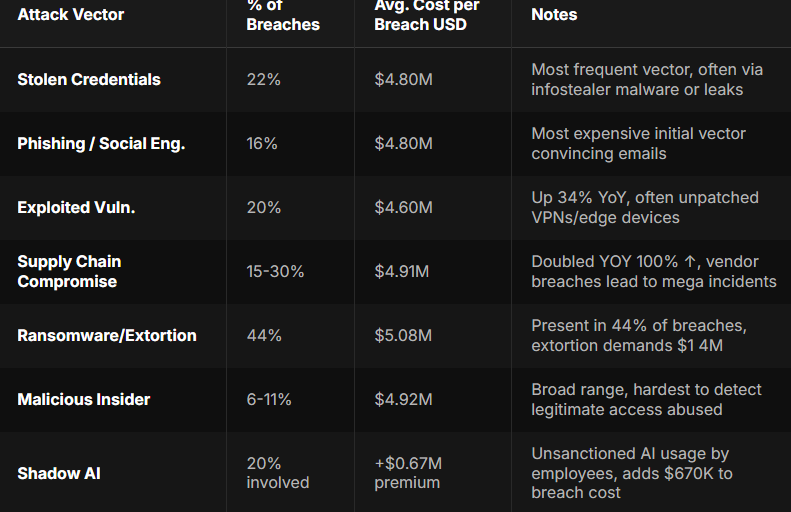Click the Avg. Cost per Breach USD header
791x512 pixels.
[426, 15]
